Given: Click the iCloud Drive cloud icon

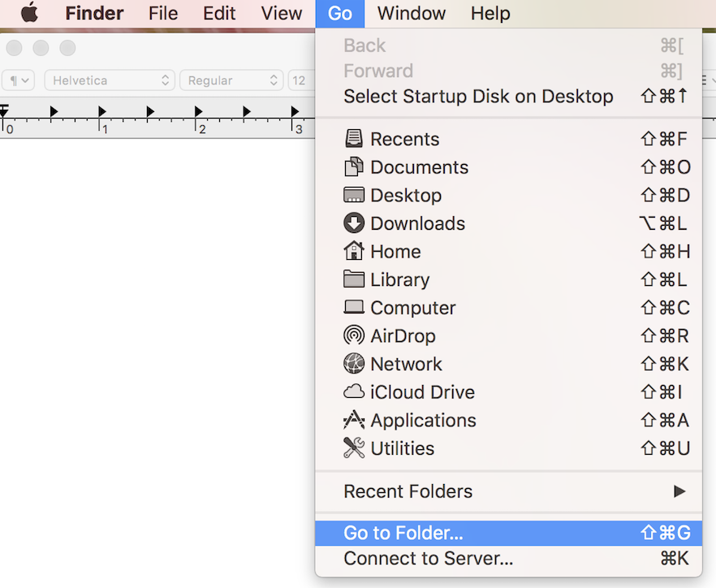Looking at the screenshot, I should pyautogui.click(x=354, y=392).
